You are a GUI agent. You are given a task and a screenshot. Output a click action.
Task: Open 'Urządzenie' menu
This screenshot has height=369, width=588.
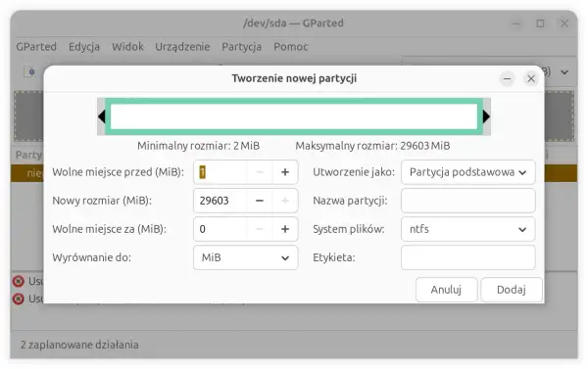[182, 47]
